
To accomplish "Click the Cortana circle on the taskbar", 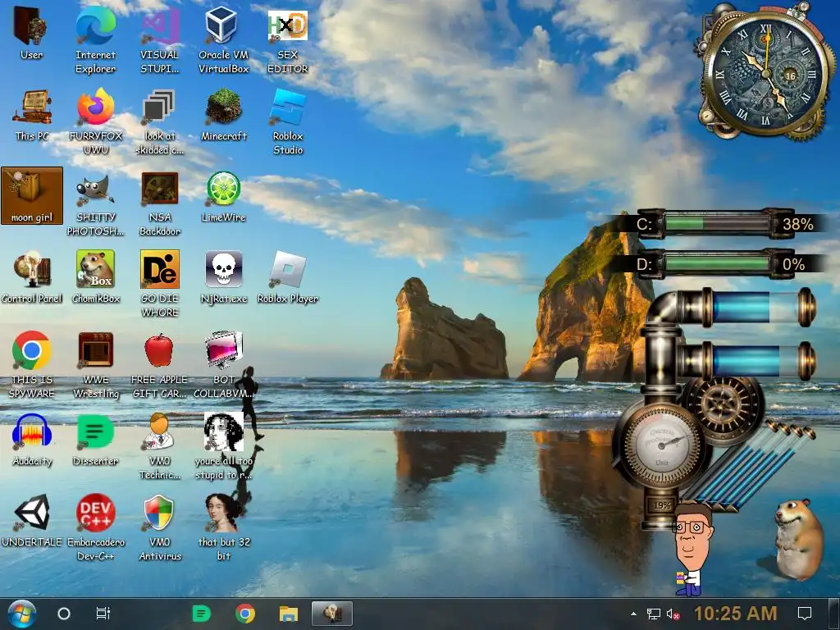I will click(x=64, y=614).
